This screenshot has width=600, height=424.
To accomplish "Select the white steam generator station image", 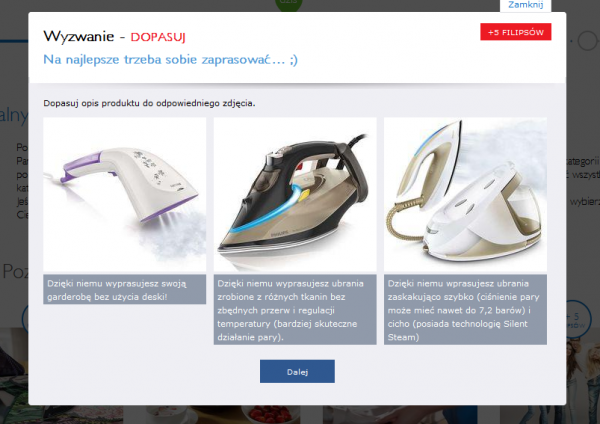I will point(465,194).
